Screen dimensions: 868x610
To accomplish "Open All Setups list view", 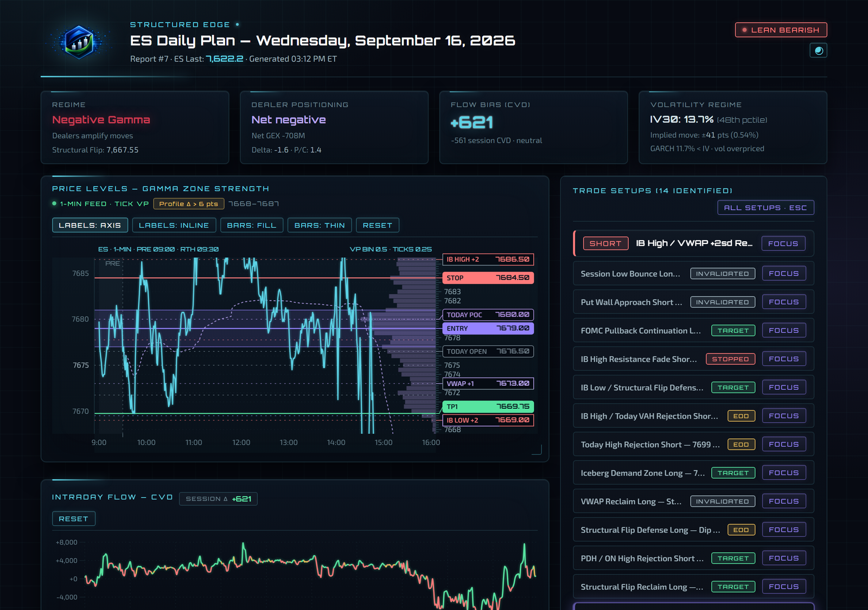I will [765, 208].
